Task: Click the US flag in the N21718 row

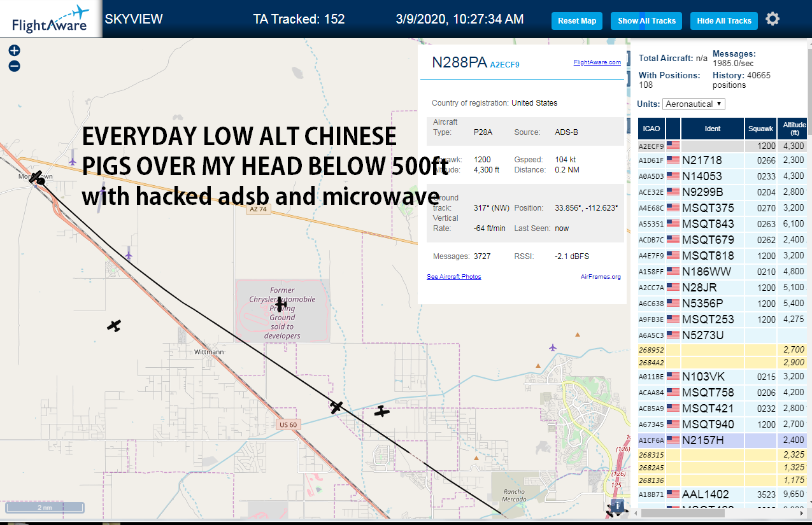Action: pos(673,160)
